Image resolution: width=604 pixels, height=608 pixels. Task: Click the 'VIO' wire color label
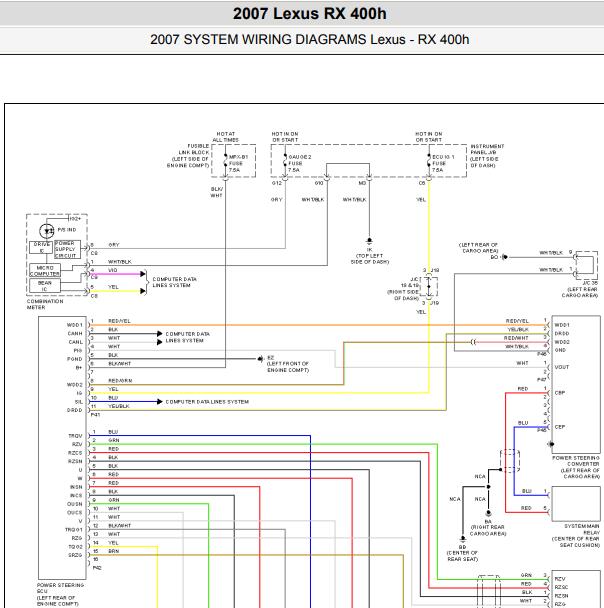[x=112, y=270]
